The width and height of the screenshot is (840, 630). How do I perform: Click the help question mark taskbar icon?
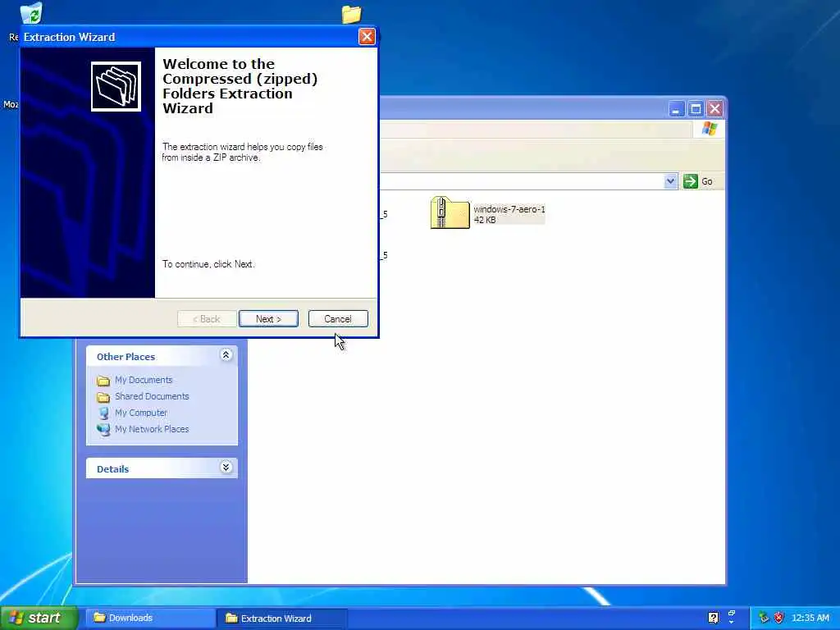[x=713, y=618]
